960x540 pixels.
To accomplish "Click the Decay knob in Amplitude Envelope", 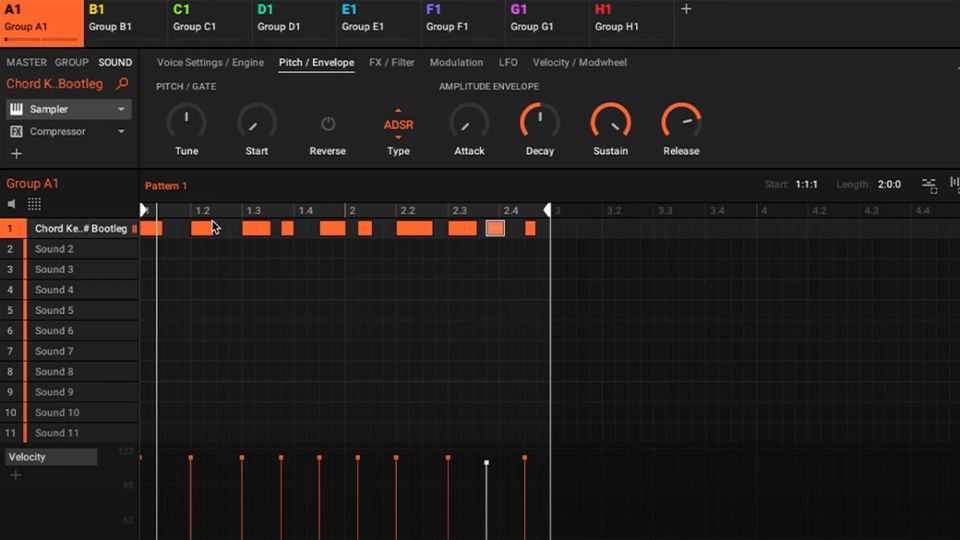I will [539, 122].
